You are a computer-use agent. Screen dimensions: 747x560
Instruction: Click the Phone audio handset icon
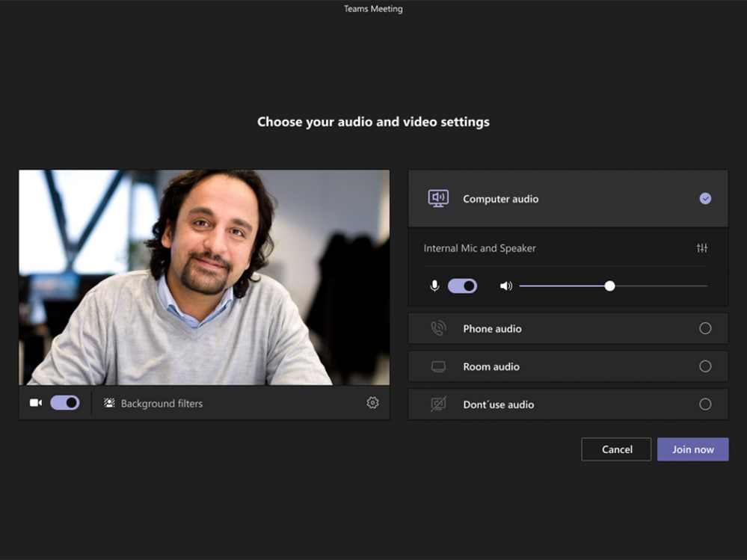pos(438,328)
